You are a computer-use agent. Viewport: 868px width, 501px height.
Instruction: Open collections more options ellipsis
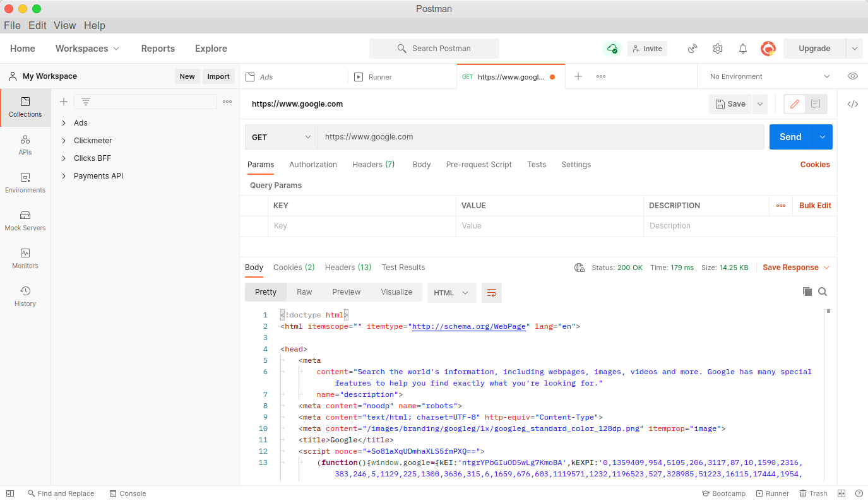tap(227, 102)
